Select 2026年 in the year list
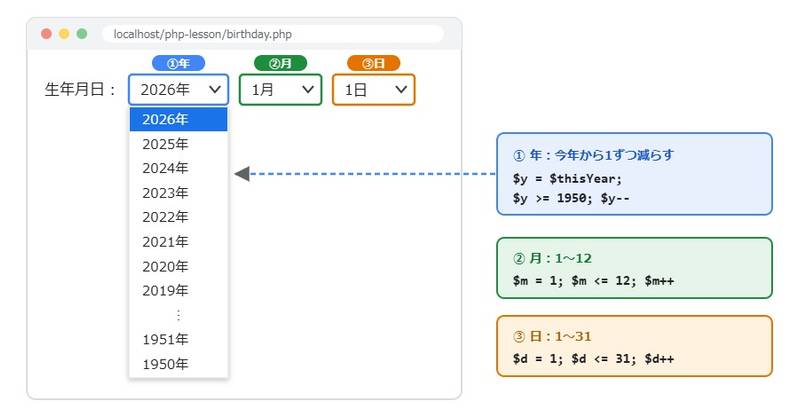 pos(178,119)
